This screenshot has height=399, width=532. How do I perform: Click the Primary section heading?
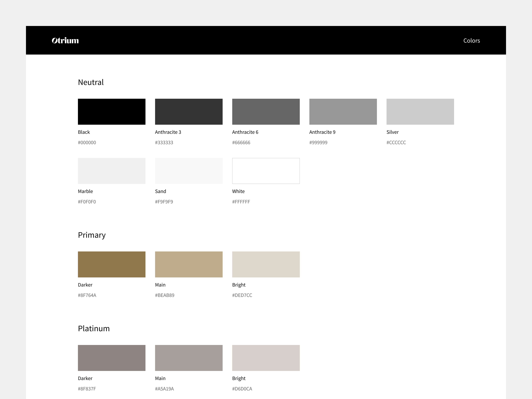(x=92, y=235)
